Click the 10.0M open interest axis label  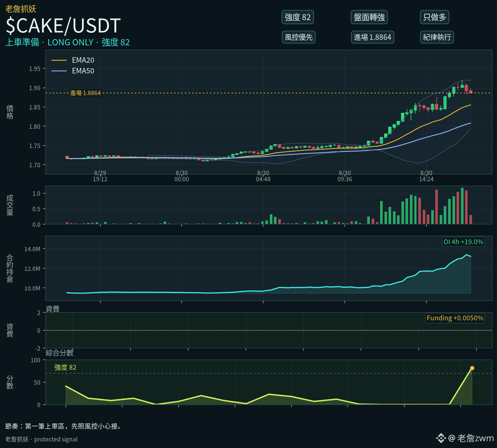tap(32, 288)
